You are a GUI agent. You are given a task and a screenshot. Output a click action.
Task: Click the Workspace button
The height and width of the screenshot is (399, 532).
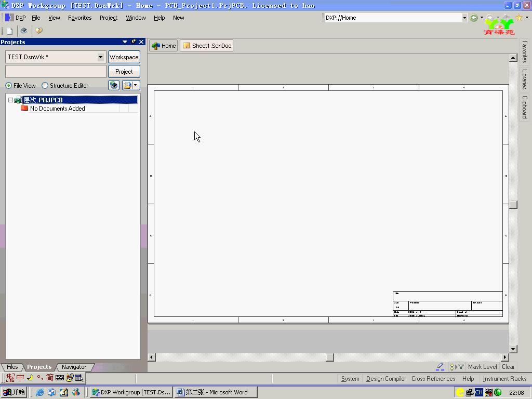click(x=124, y=57)
